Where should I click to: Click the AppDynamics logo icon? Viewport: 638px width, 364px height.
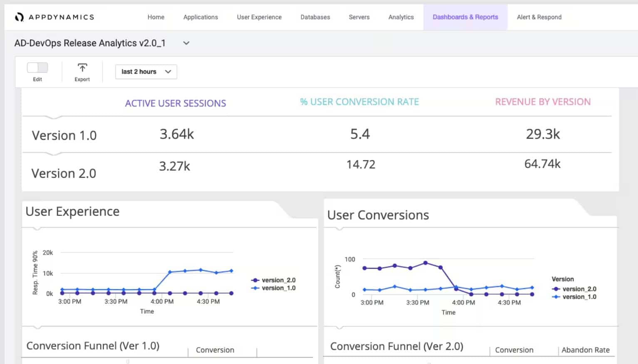coord(18,17)
